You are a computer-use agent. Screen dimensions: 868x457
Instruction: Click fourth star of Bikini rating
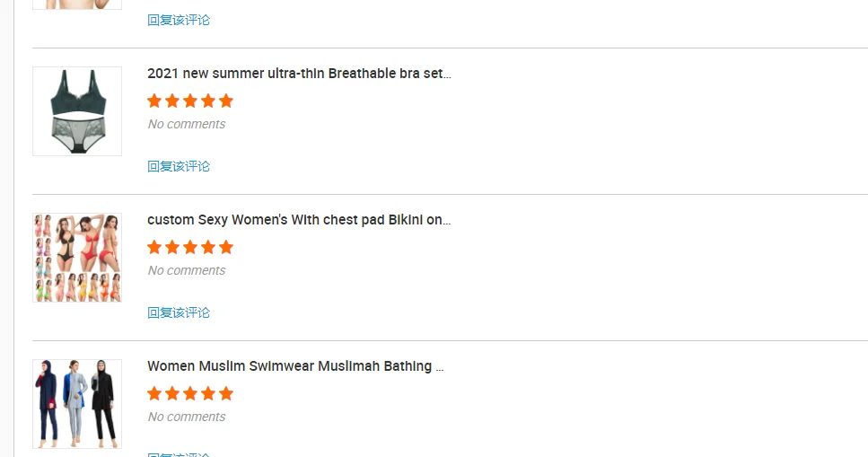(x=208, y=247)
